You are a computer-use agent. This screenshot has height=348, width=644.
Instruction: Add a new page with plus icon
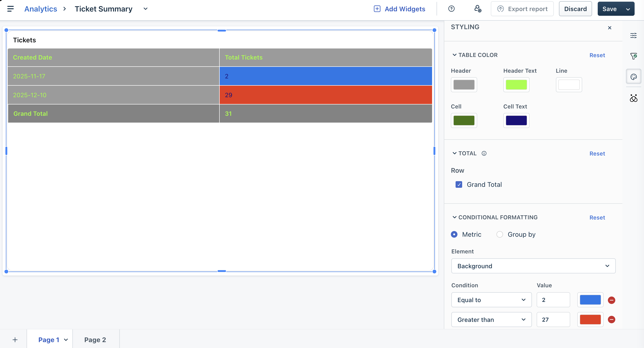15,340
